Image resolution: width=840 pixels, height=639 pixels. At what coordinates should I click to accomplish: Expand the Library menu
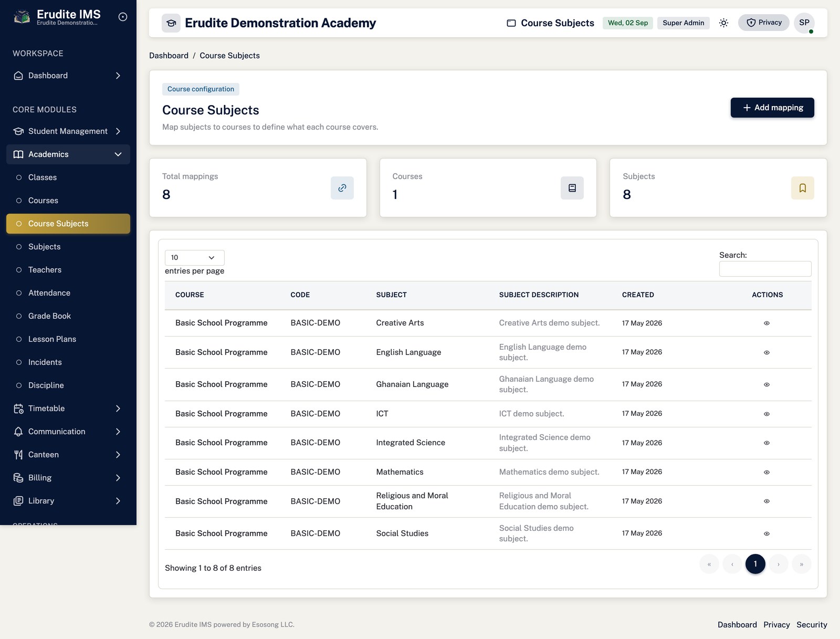point(68,501)
